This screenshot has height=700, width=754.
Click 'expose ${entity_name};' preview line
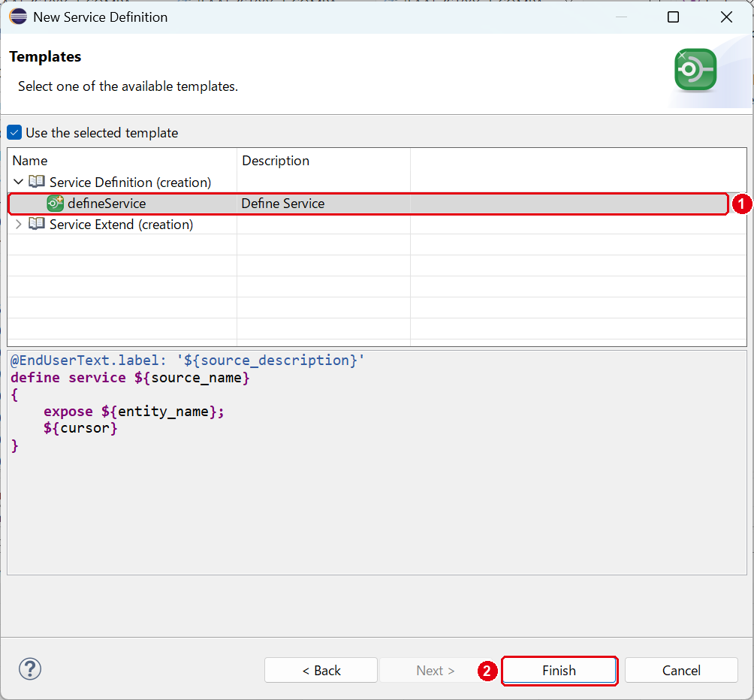click(x=134, y=412)
